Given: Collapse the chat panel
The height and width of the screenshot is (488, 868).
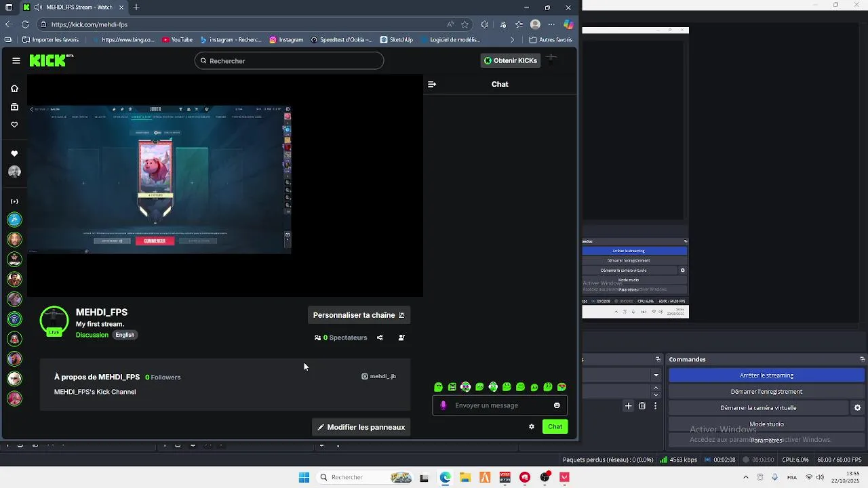Looking at the screenshot, I should [x=432, y=84].
